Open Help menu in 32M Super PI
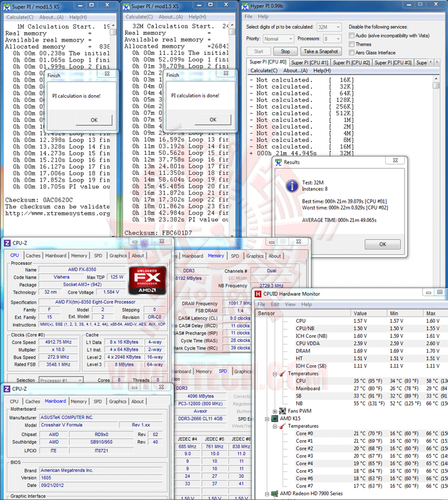The width and height of the screenshot is (448, 500). pos(197,17)
